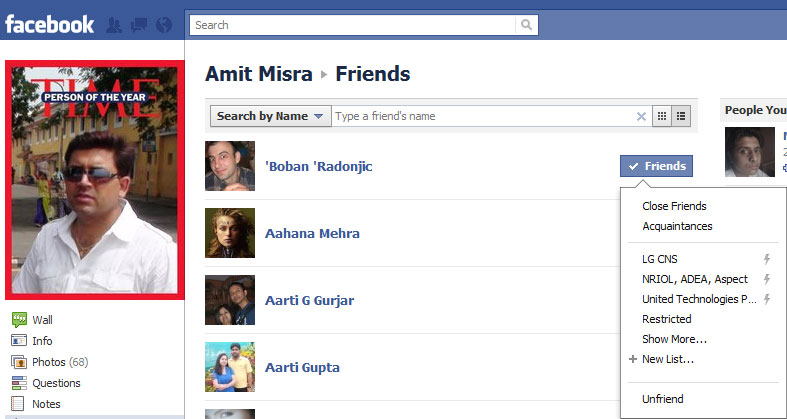Select Acquaintances from the list menu
The height and width of the screenshot is (419, 787).
(677, 226)
